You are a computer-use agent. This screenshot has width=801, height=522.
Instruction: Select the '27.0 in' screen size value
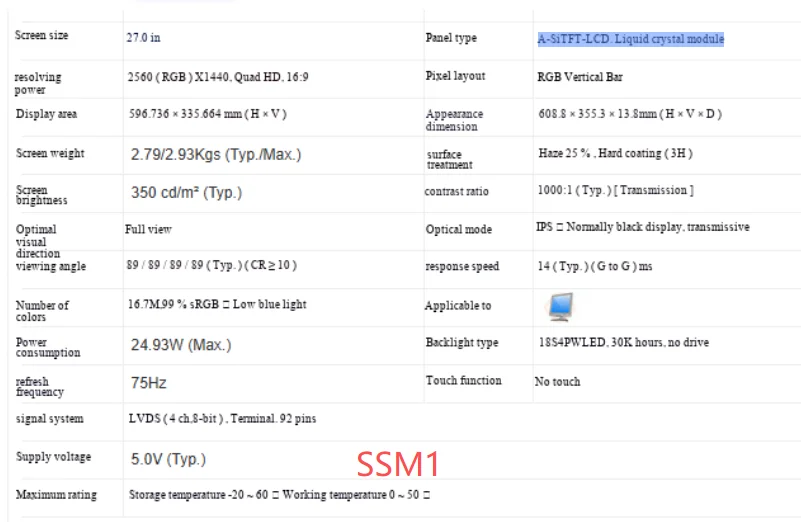tap(144, 38)
